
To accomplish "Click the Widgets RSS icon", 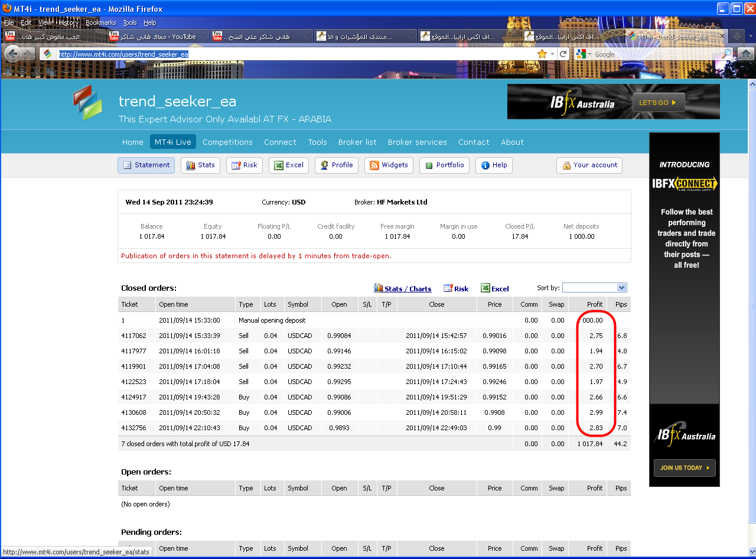I will pyautogui.click(x=374, y=165).
